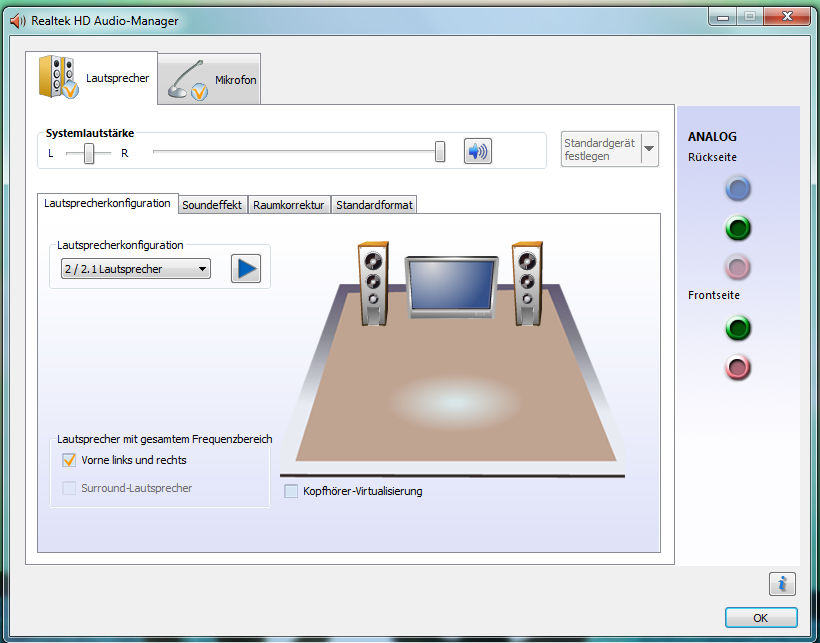This screenshot has height=643, width=820.
Task: Switch to the Mikrofon device tab
Action: click(x=209, y=79)
